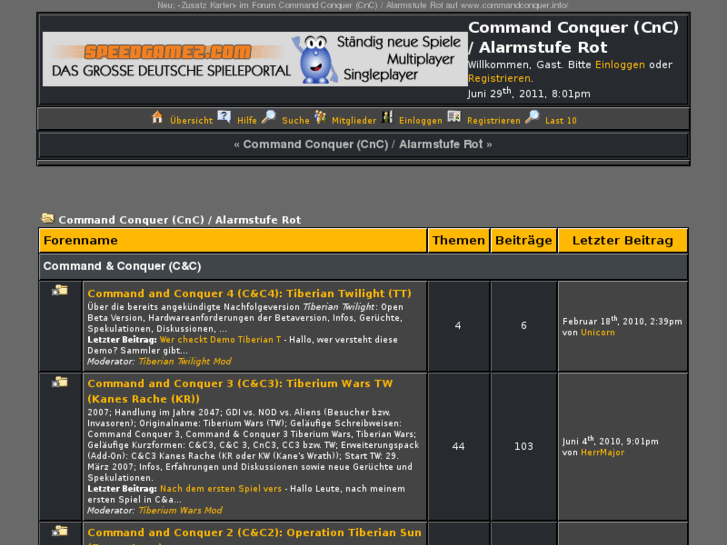The image size is (727, 545).
Task: Click the date Juni 4th, 2010, 9:01pm
Action: pos(610,441)
